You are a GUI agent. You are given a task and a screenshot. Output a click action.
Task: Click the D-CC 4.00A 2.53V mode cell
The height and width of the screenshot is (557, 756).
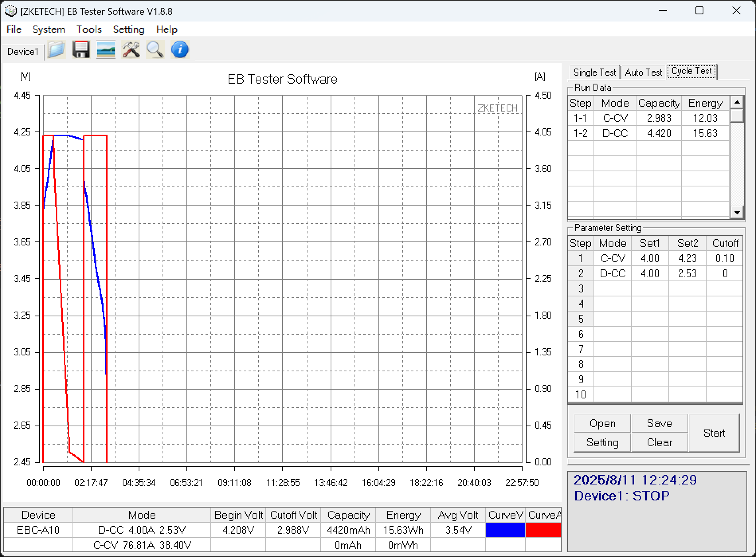(x=142, y=530)
